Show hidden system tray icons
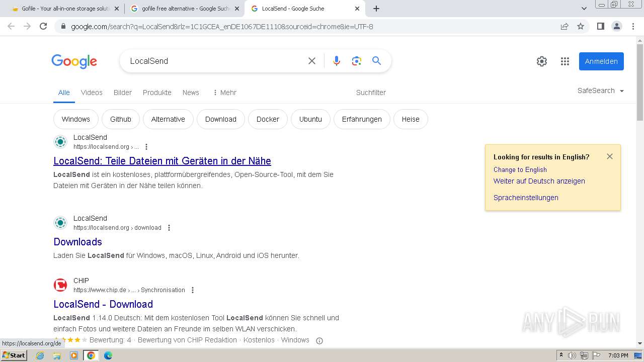This screenshot has width=644, height=362. coord(561,355)
